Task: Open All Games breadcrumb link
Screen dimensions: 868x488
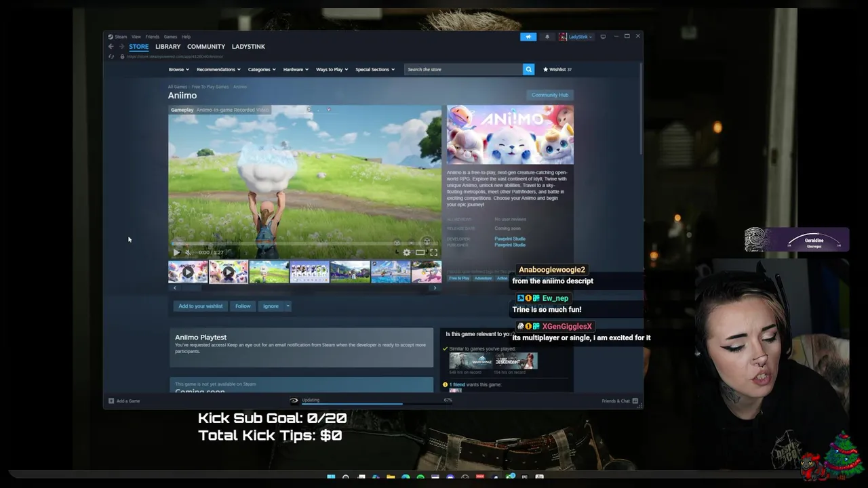Action: [178, 87]
